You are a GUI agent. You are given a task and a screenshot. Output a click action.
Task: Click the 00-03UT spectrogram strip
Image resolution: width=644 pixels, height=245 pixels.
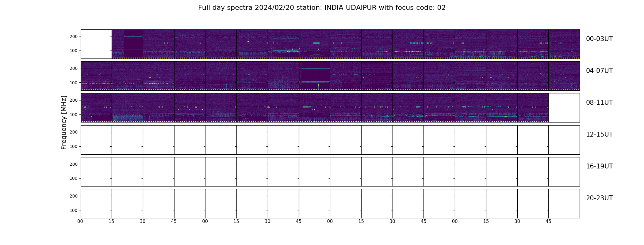[x=330, y=44]
